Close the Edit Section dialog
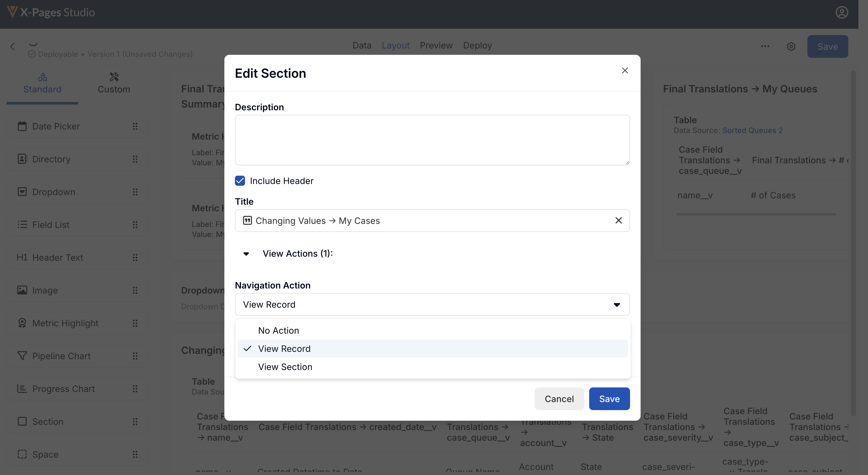Image resolution: width=868 pixels, height=475 pixels. tap(625, 70)
